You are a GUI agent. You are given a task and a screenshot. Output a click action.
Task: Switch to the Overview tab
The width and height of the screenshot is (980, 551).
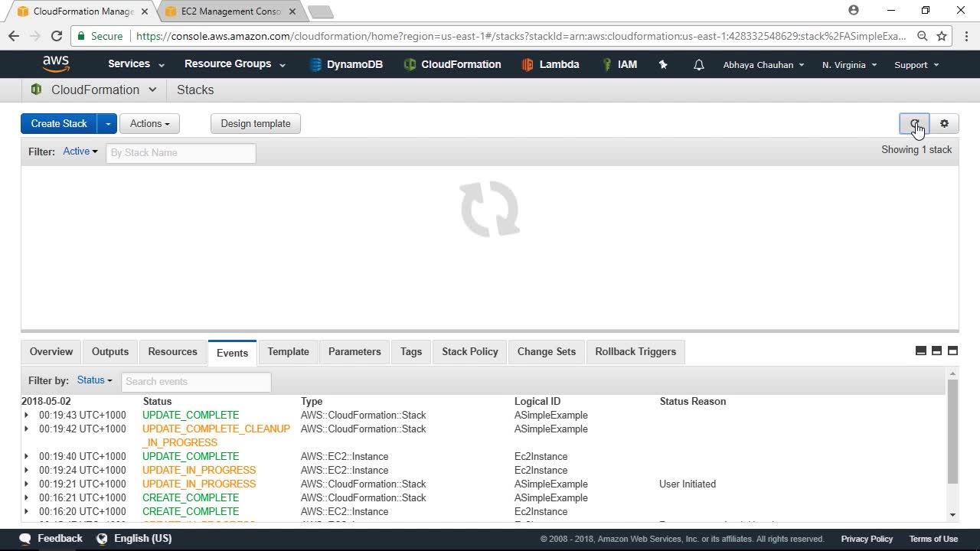click(51, 351)
